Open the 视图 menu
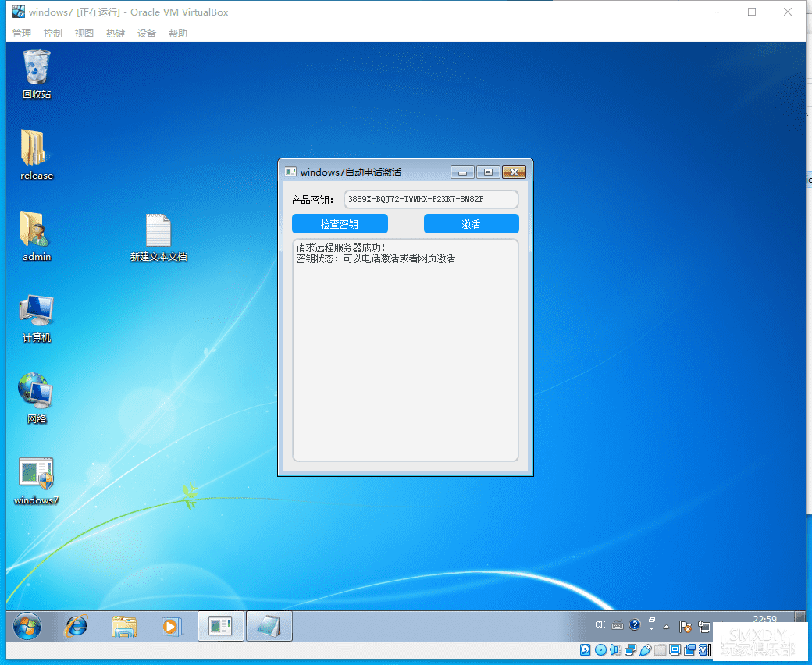Image resolution: width=812 pixels, height=665 pixels. tap(84, 33)
